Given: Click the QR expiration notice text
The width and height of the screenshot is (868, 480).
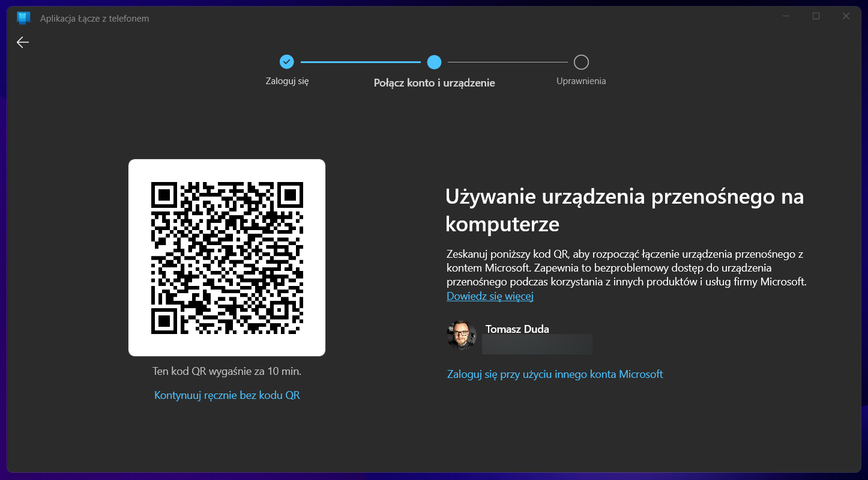Looking at the screenshot, I should 226,371.
